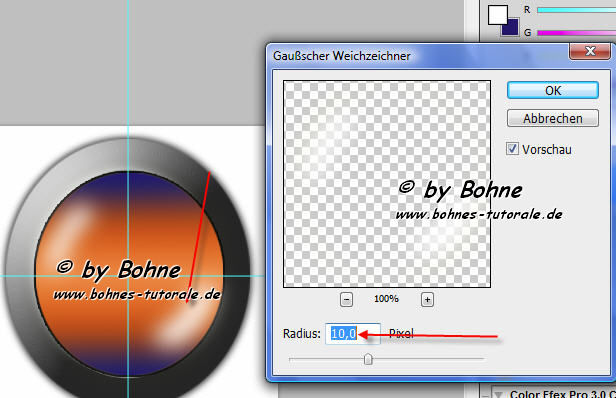This screenshot has height=398, width=616.
Task: Click the Radius slider handle
Action: pyautogui.click(x=368, y=359)
